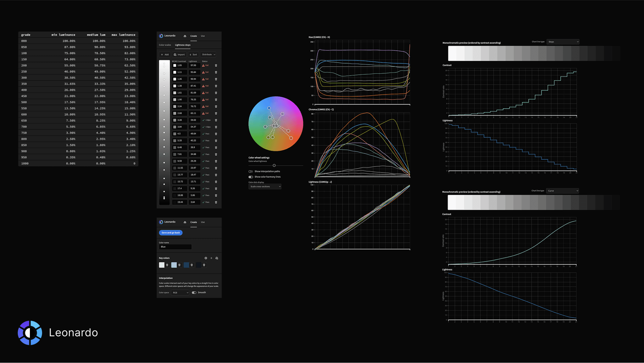Viewport: 644px width, 363px height.
Task: Open Create tab in Blue color panel
Action: click(194, 222)
